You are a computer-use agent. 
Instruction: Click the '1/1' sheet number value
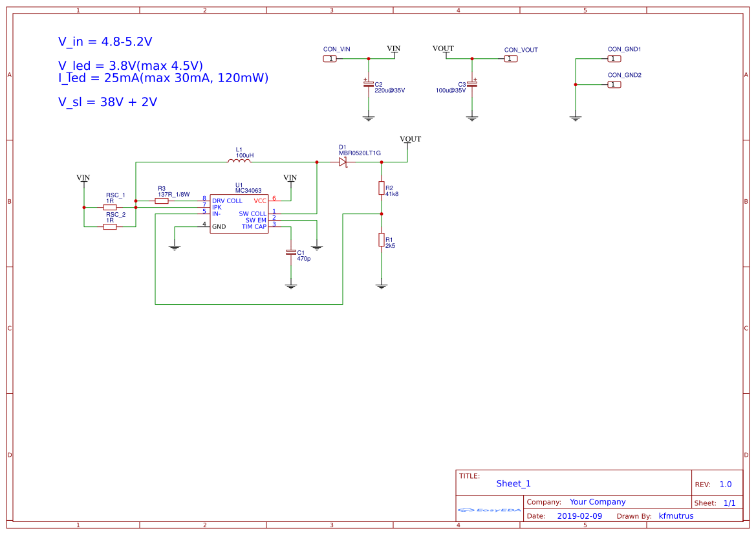729,503
